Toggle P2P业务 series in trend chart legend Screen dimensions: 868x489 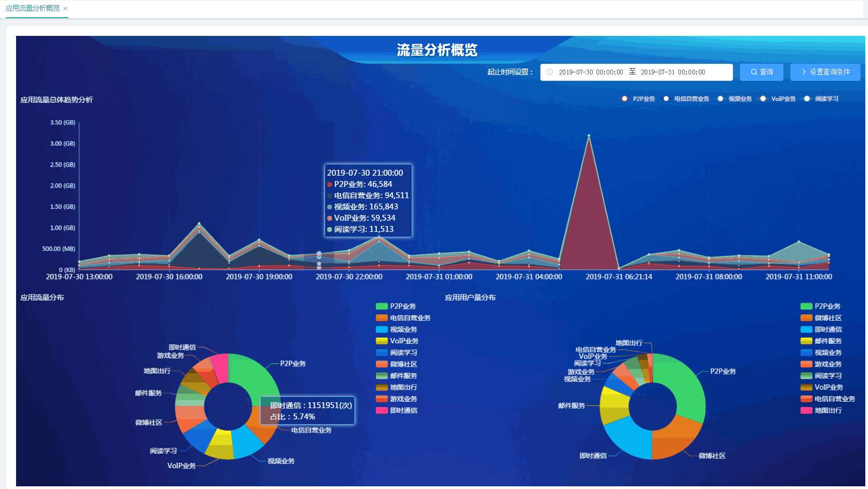624,99
